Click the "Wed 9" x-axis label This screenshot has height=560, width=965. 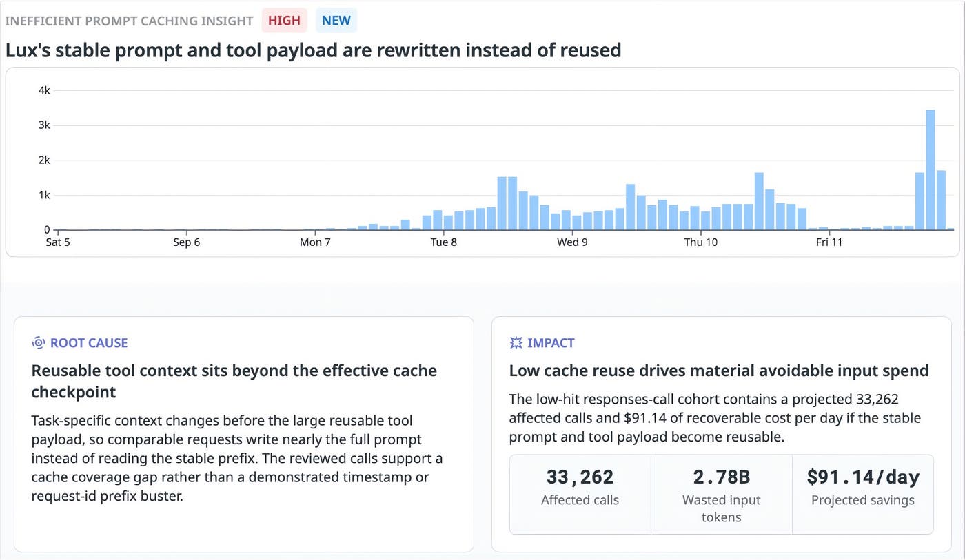pos(572,242)
